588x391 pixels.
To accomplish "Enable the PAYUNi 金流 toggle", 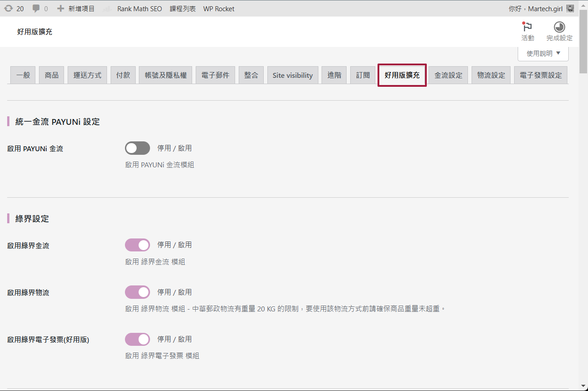I will click(x=137, y=148).
